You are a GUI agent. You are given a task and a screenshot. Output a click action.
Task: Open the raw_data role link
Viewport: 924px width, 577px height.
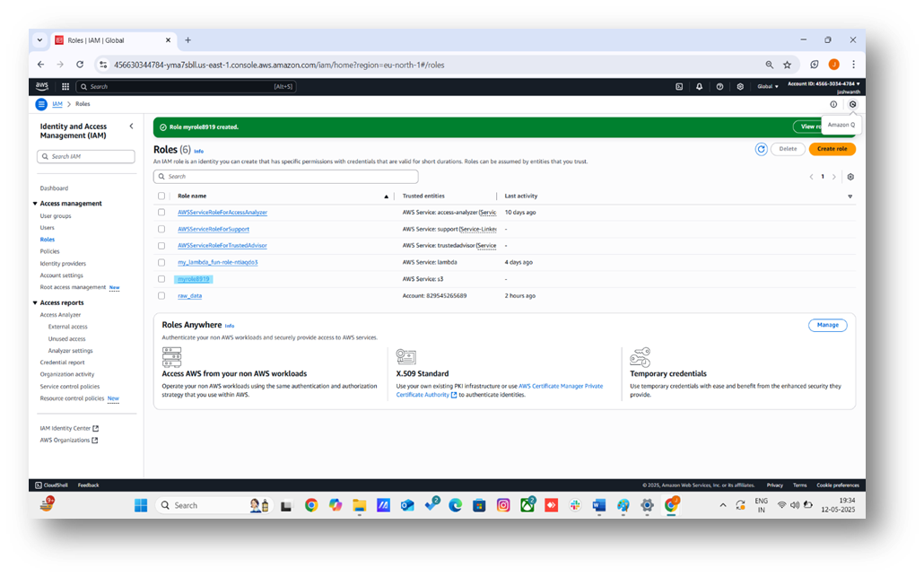tap(190, 296)
